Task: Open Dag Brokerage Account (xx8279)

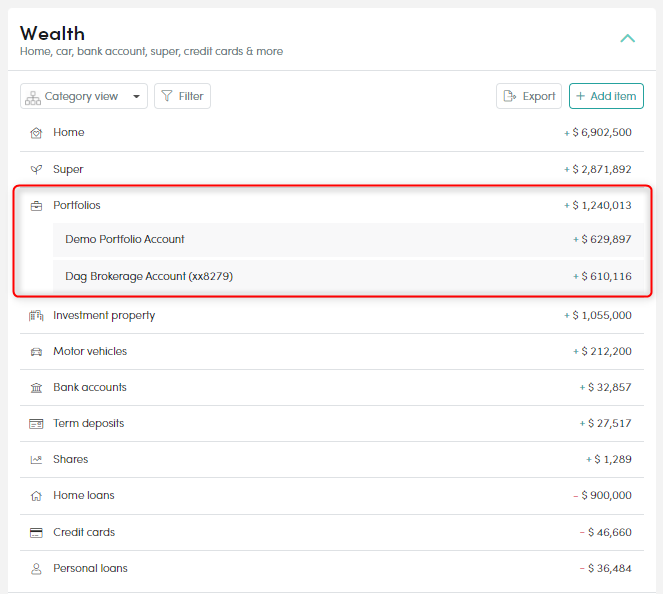Action: pos(348,276)
